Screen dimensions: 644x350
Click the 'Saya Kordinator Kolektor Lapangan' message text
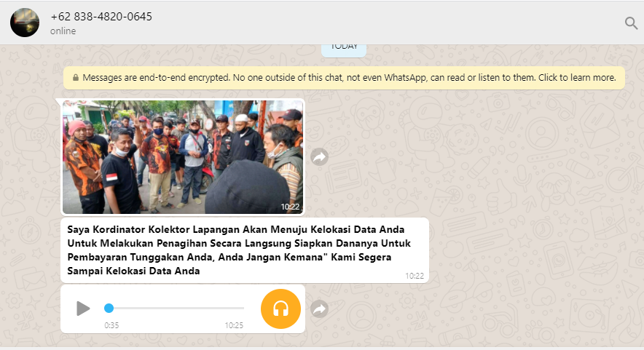coord(239,250)
